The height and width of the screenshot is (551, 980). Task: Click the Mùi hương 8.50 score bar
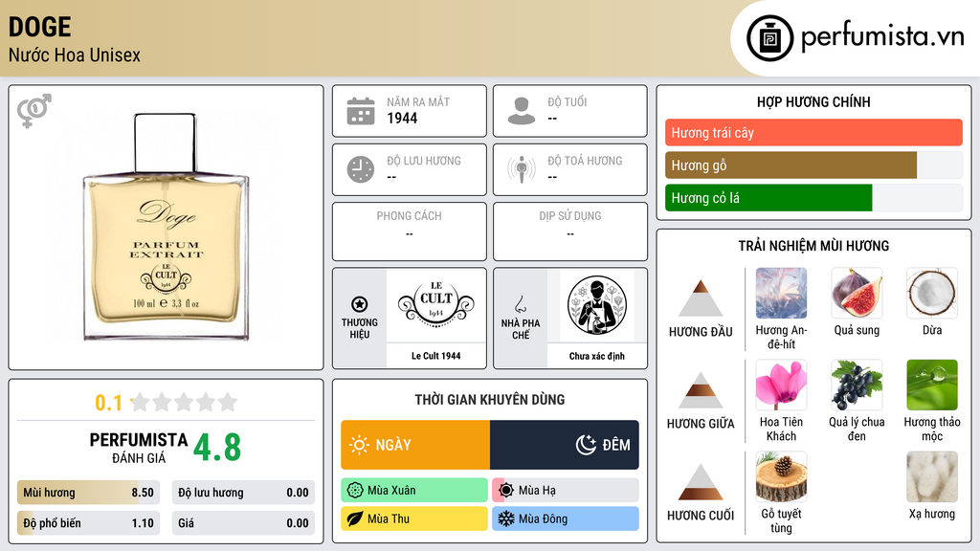coord(89,493)
